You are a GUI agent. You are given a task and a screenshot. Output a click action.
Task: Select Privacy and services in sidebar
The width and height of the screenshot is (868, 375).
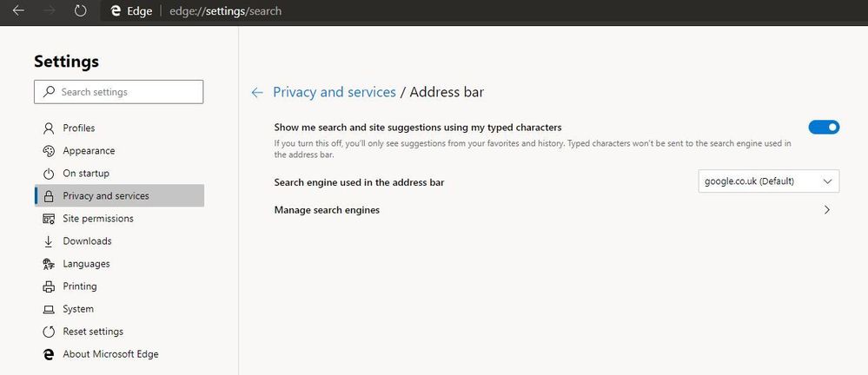click(119, 196)
